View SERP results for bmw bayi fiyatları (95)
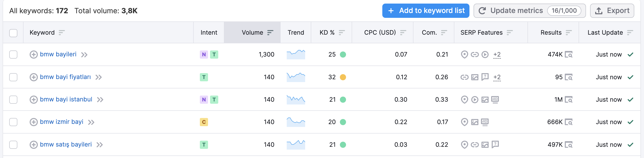 click(x=569, y=77)
